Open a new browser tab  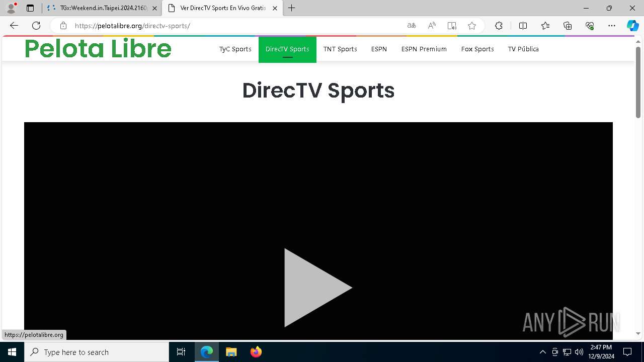292,8
